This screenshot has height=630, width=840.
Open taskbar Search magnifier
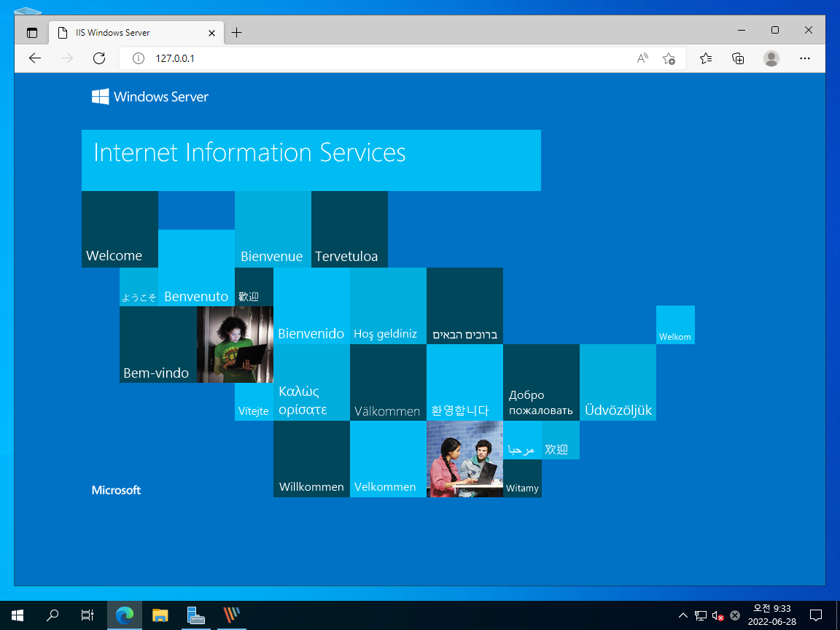coord(52,615)
